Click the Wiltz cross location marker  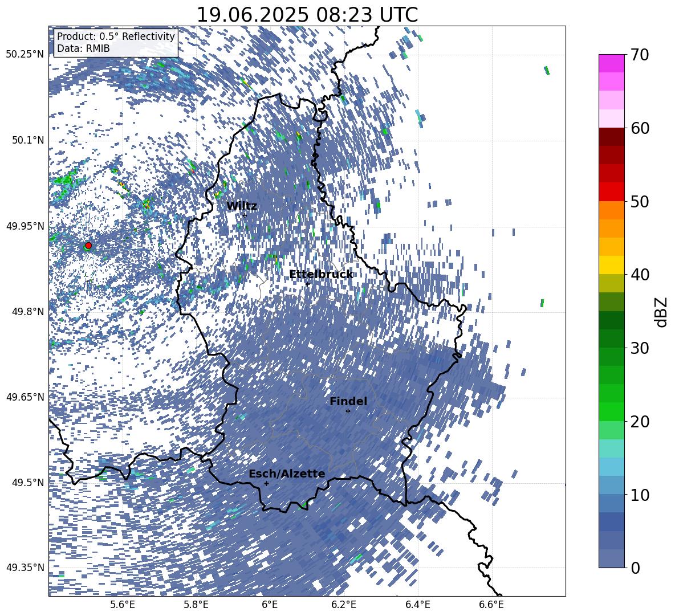(x=245, y=215)
